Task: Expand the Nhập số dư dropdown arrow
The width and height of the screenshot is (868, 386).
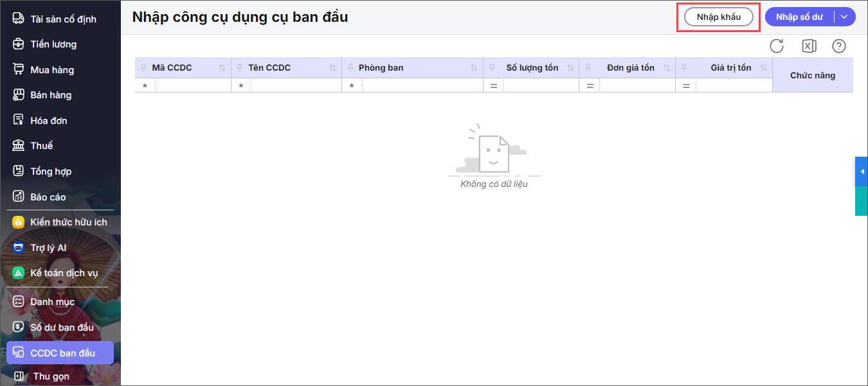Action: (844, 17)
